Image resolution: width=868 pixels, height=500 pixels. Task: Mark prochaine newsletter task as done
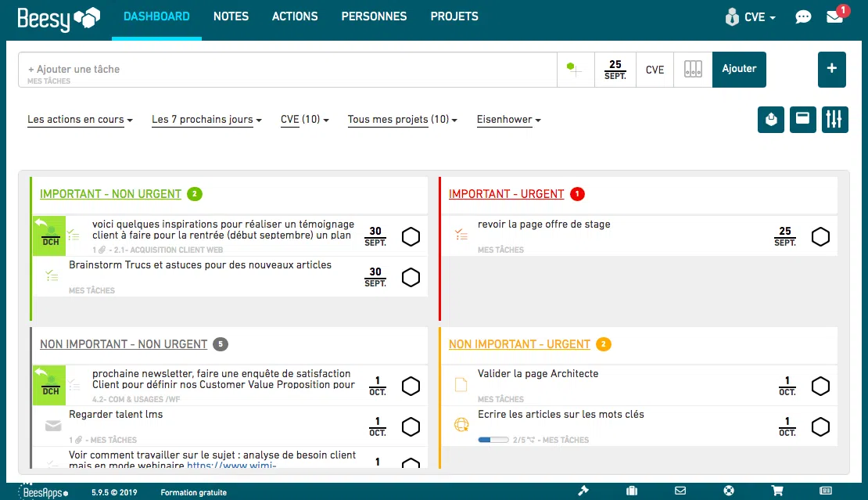pyautogui.click(x=411, y=386)
